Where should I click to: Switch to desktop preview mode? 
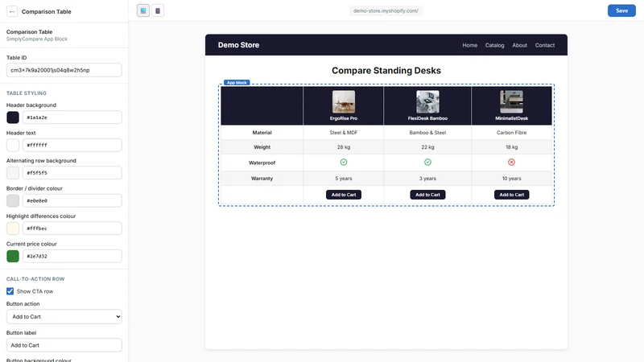point(143,10)
